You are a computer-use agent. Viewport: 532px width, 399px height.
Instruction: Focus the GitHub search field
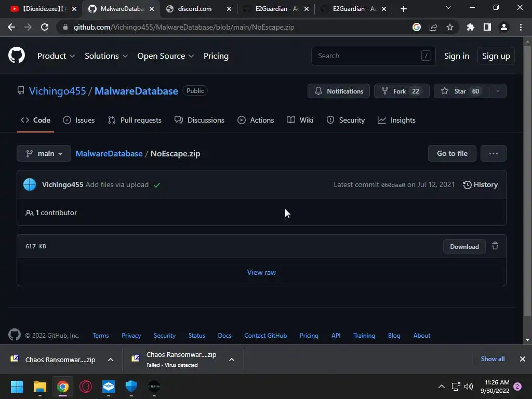[373, 56]
